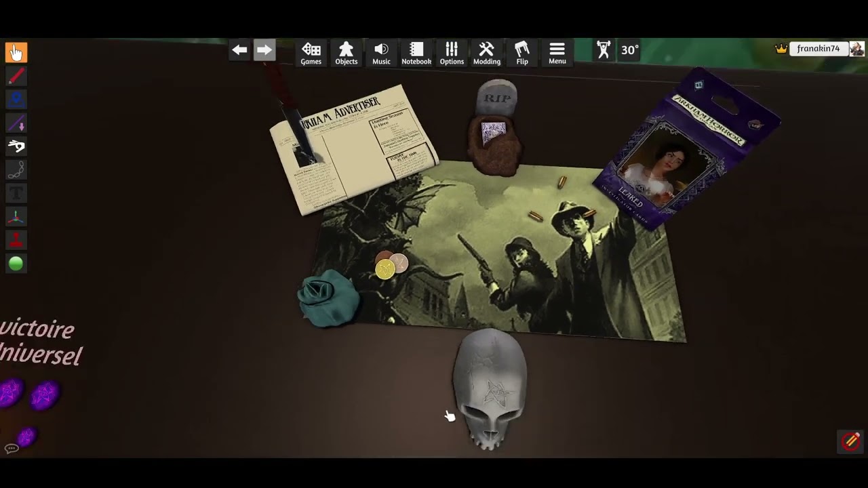Change the 30° rotation angle
The image size is (868, 488).
630,50
